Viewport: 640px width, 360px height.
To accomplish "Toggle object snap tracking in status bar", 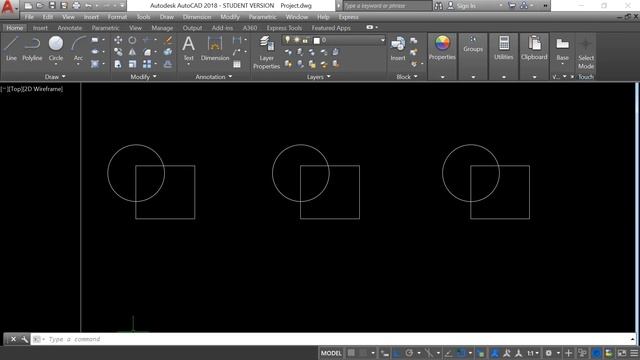I will [x=448, y=353].
